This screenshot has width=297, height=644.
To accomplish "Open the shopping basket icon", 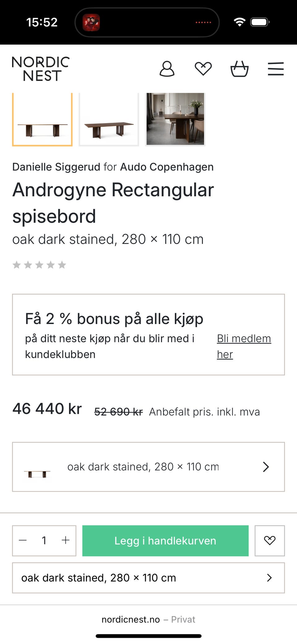I will point(239,69).
